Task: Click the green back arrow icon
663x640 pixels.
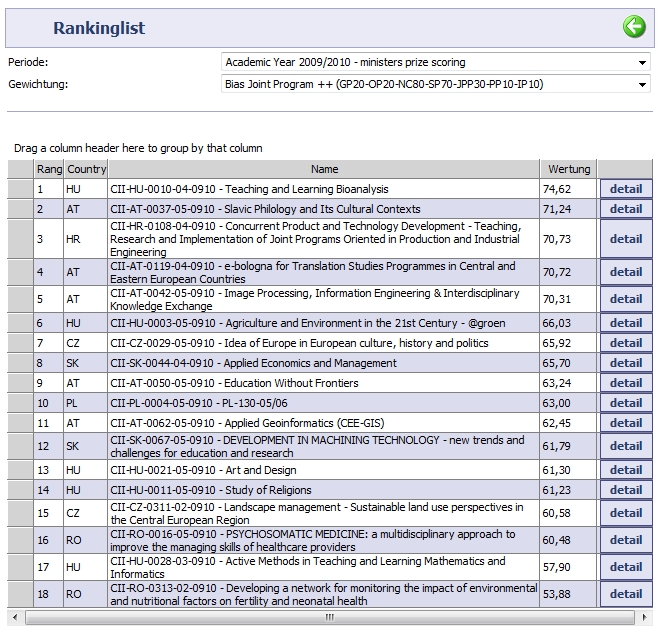Action: coord(634,27)
